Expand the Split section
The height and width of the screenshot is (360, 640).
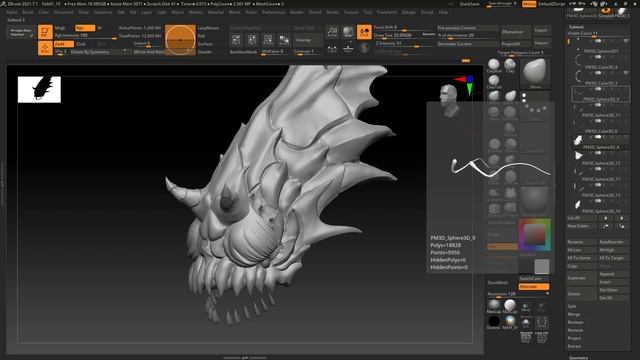click(x=572, y=306)
